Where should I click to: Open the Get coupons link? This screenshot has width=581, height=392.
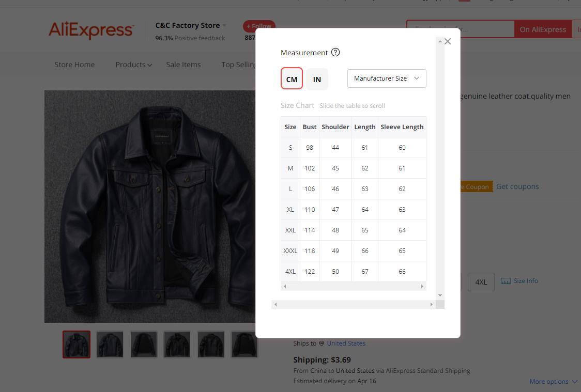pyautogui.click(x=517, y=186)
